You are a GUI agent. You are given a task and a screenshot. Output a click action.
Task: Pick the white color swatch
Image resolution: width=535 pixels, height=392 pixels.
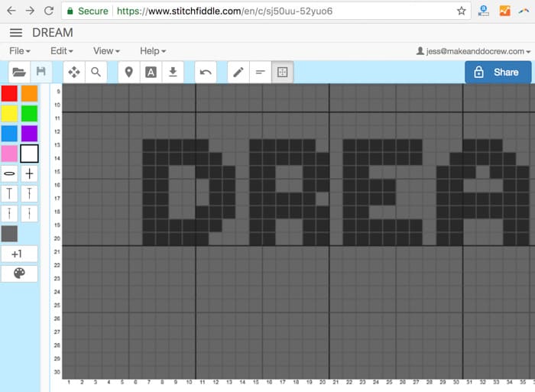29,154
